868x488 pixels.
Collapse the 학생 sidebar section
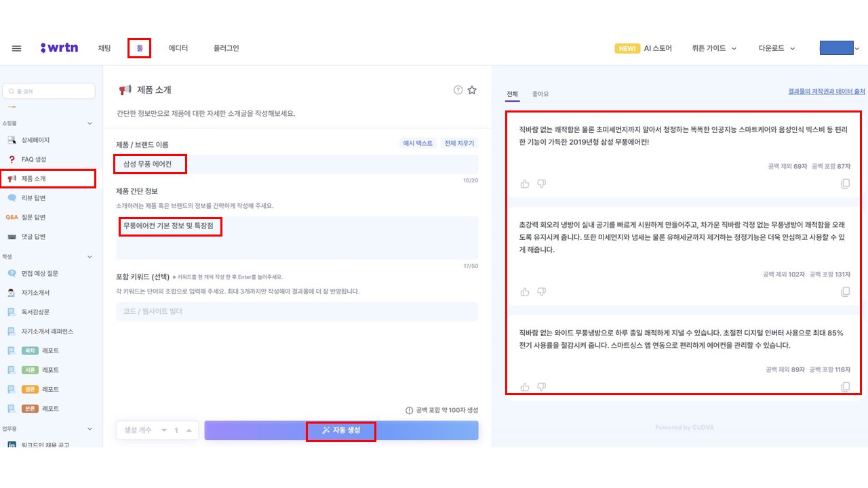click(90, 257)
